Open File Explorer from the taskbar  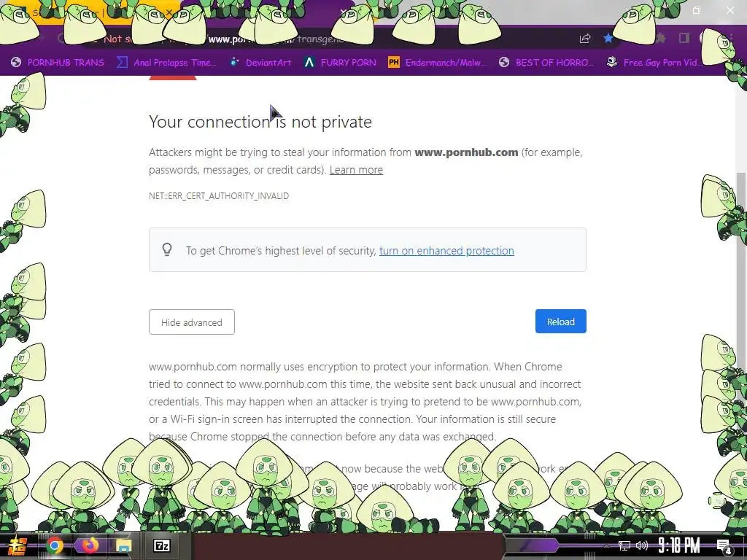(x=123, y=545)
